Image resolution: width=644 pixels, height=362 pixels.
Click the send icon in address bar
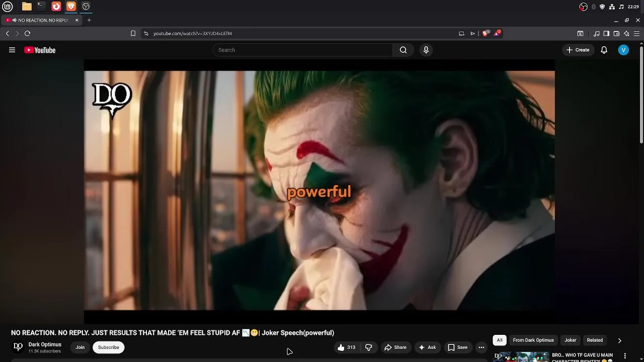(472, 34)
